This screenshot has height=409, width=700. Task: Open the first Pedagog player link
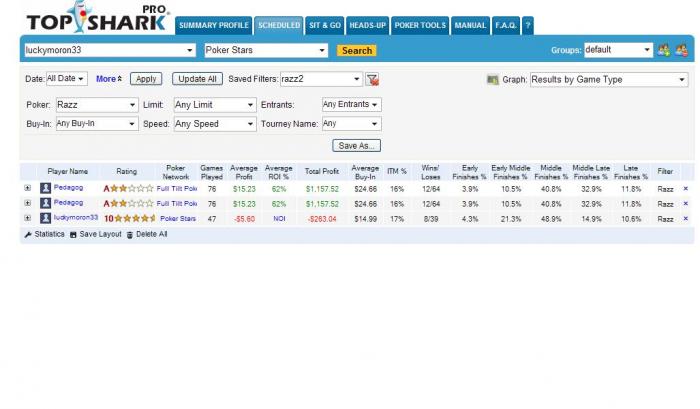point(68,188)
